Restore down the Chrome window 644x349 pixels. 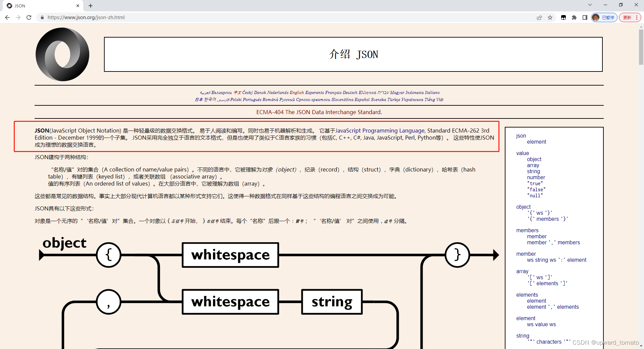pos(621,5)
